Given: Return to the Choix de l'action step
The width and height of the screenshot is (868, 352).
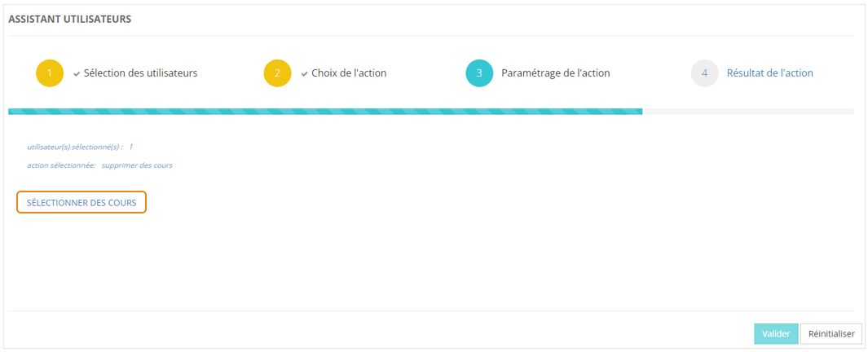Looking at the screenshot, I should click(x=349, y=73).
